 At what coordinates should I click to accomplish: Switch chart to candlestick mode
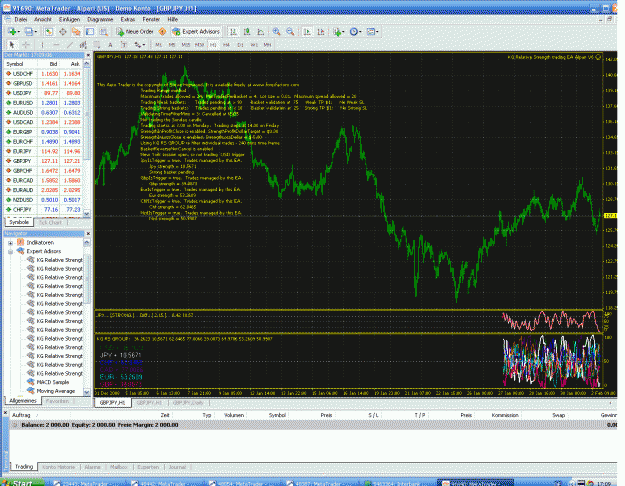(x=247, y=31)
